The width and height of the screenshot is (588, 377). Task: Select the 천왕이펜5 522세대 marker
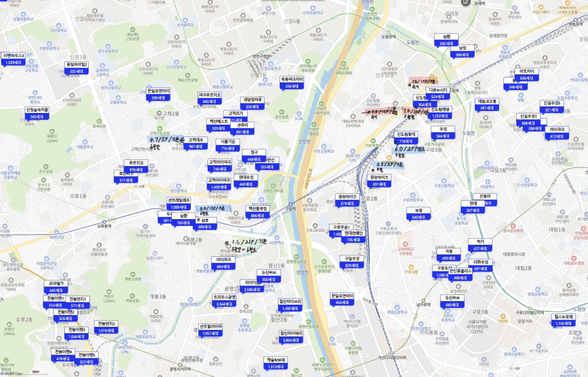coord(87,358)
